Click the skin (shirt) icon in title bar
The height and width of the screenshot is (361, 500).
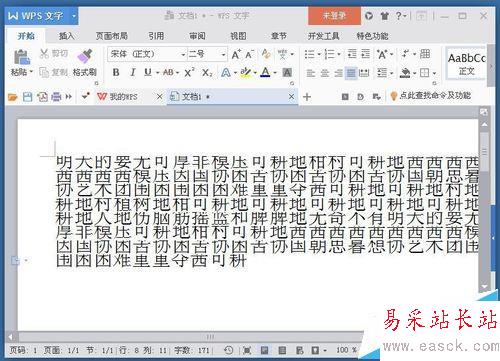coord(385,16)
